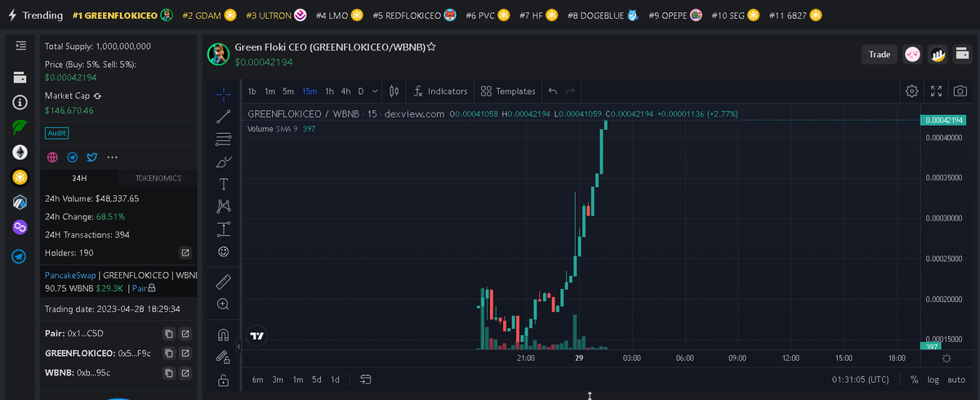Screen dimensions: 980x400
Task: Open Holders list in new window
Action: point(185,253)
